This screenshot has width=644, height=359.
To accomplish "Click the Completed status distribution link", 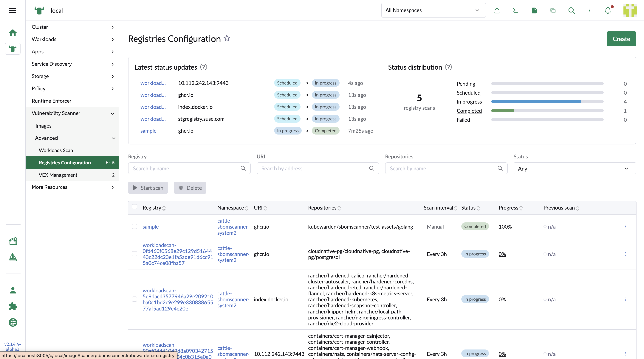I will (469, 111).
